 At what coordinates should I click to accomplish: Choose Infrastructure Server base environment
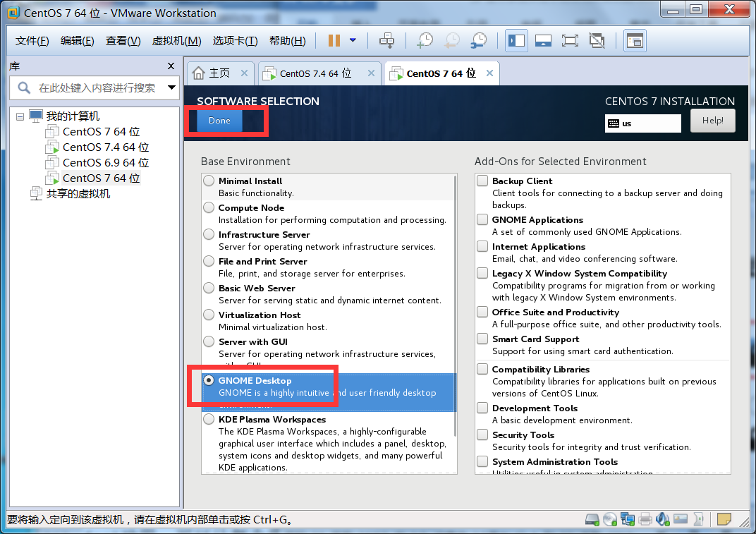pyautogui.click(x=209, y=234)
